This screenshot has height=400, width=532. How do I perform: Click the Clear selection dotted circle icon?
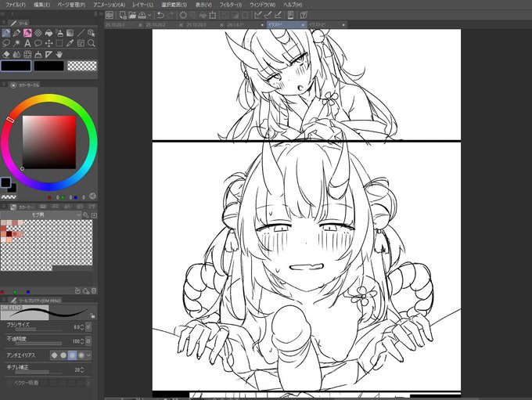pyautogui.click(x=183, y=15)
